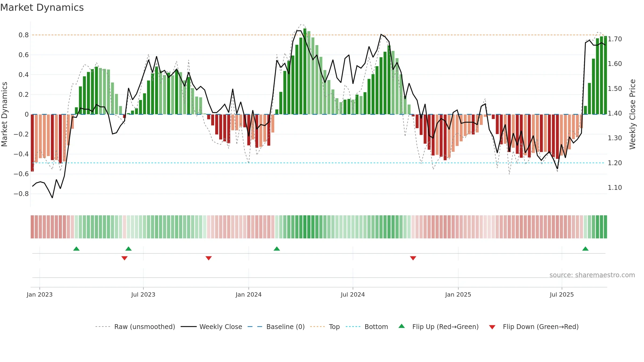Select red flip-down marker in late 2023
The height and width of the screenshot is (362, 644).
[209, 258]
